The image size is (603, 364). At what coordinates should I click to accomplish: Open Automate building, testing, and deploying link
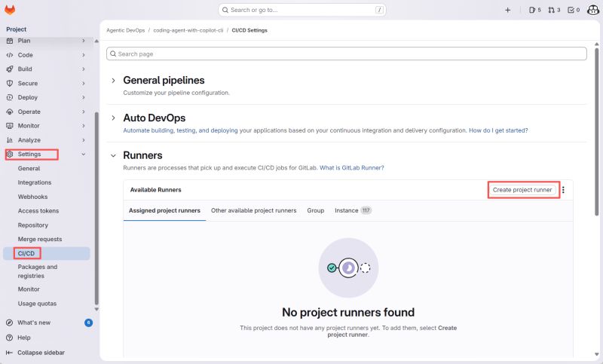coord(180,130)
